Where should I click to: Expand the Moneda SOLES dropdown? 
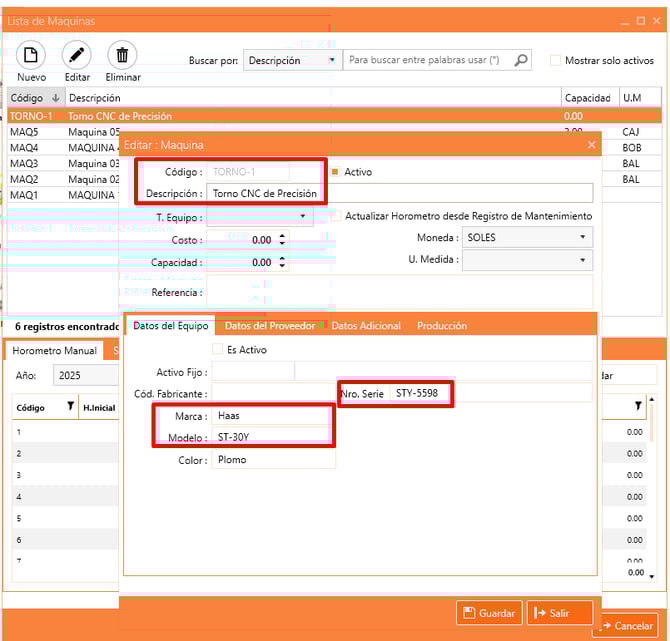[x=582, y=238]
